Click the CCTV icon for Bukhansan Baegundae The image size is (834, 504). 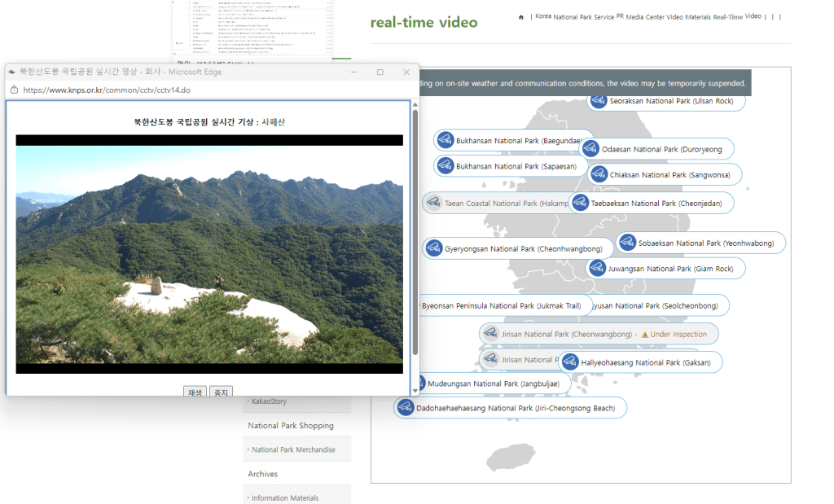point(445,140)
